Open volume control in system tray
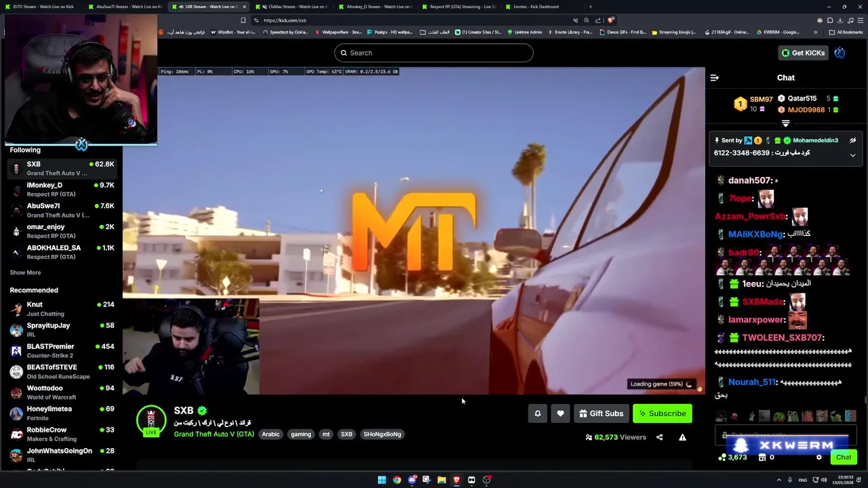Image resolution: width=868 pixels, height=488 pixels. (824, 480)
